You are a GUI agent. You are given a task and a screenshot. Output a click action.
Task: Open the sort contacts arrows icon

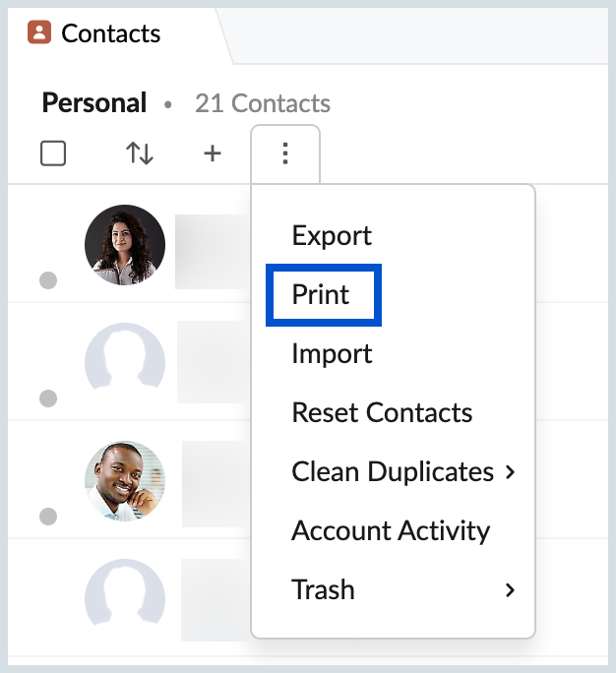(x=140, y=153)
